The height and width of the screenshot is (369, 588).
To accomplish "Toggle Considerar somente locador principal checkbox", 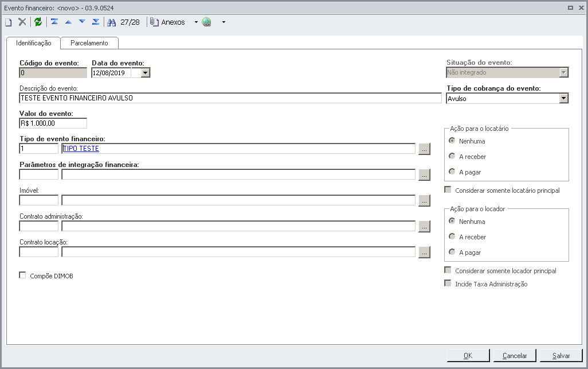I will pos(448,270).
